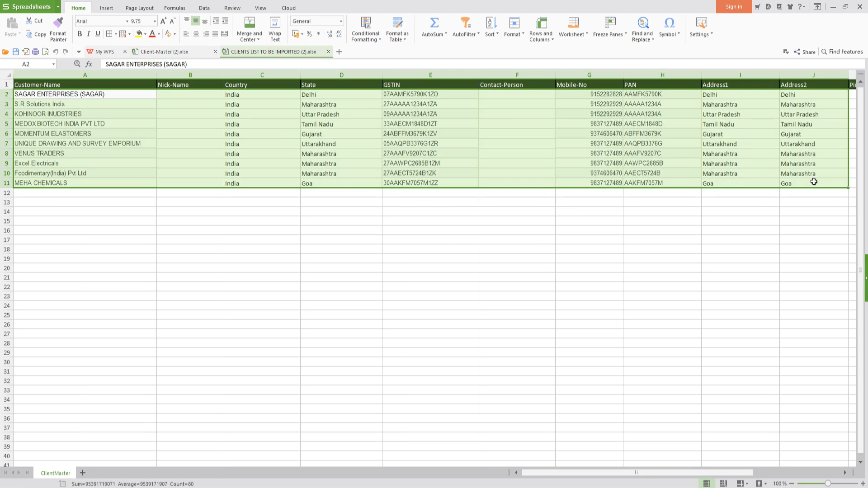Click the Decrease Font Size icon

point(172,21)
